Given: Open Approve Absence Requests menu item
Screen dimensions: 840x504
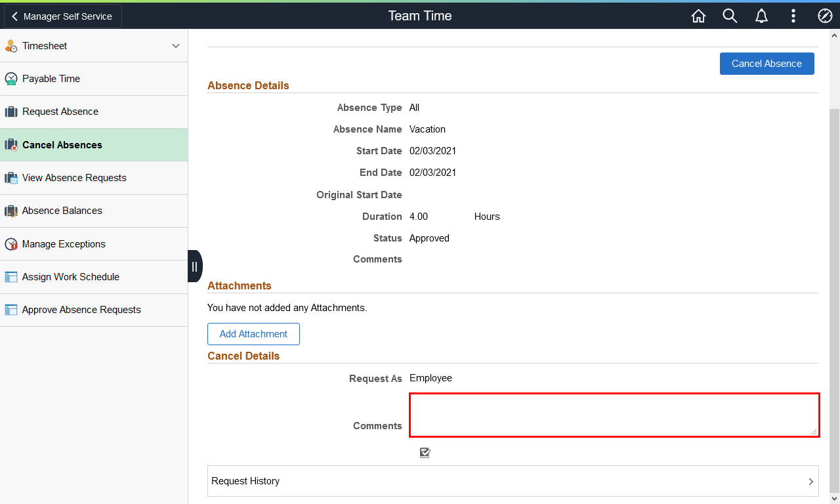Looking at the screenshot, I should [94, 310].
